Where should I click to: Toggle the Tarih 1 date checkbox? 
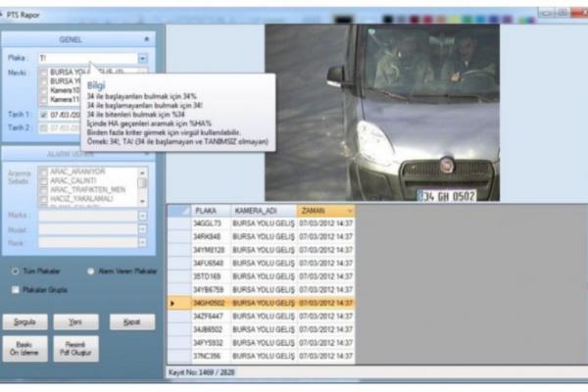coord(42,115)
